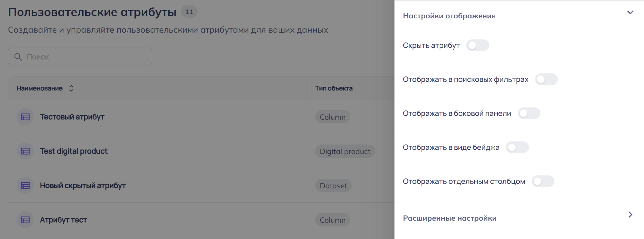Click the icon beside Новый скрытый атрибут

(x=25, y=186)
